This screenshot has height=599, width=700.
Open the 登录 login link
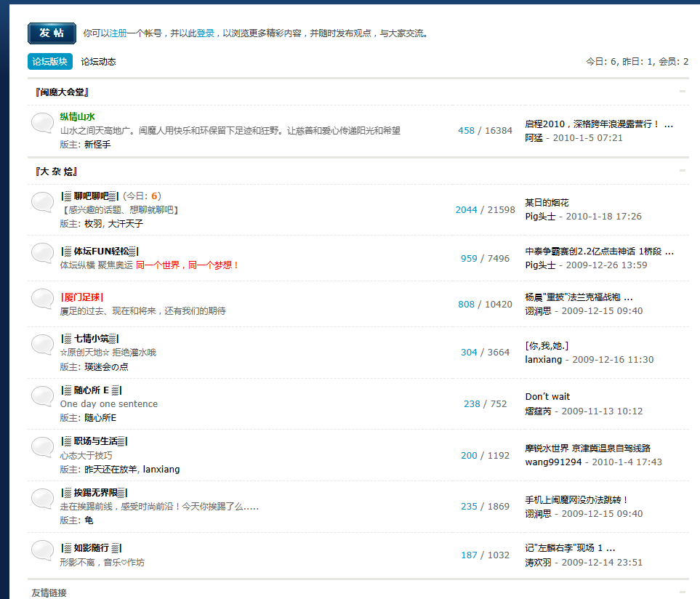point(206,33)
